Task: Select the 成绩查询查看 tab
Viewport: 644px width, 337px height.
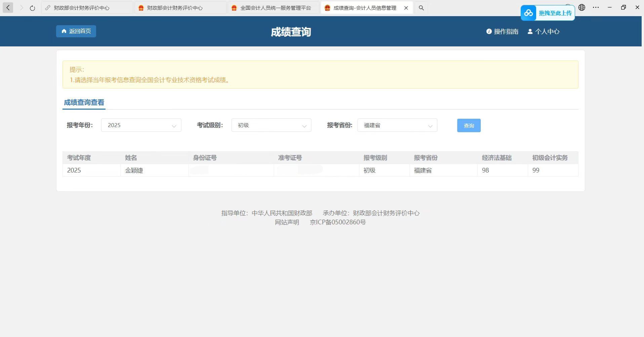Action: coord(84,103)
